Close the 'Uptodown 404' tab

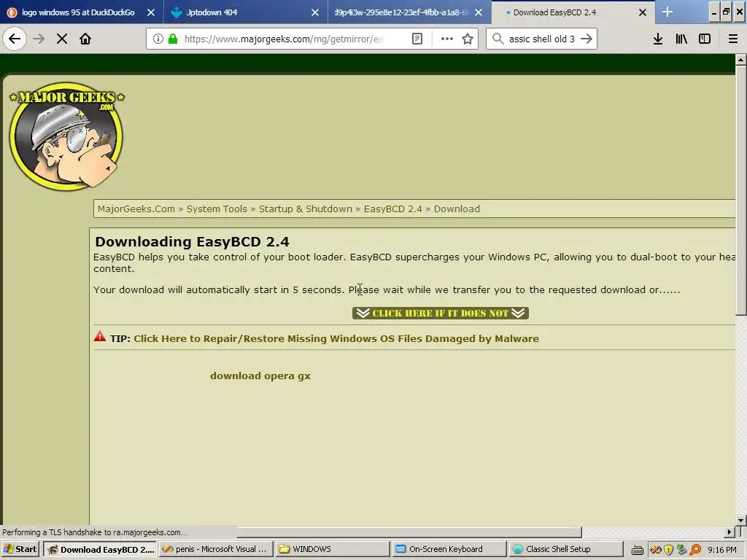[315, 12]
